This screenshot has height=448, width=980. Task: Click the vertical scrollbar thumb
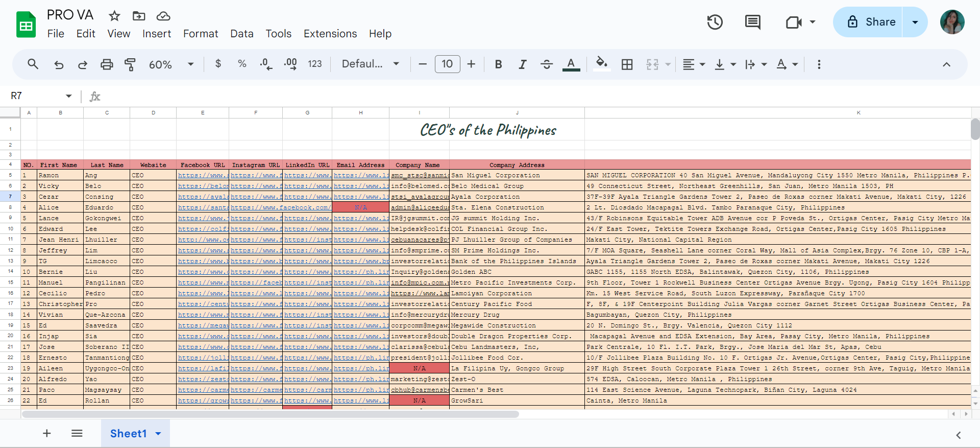(x=975, y=129)
